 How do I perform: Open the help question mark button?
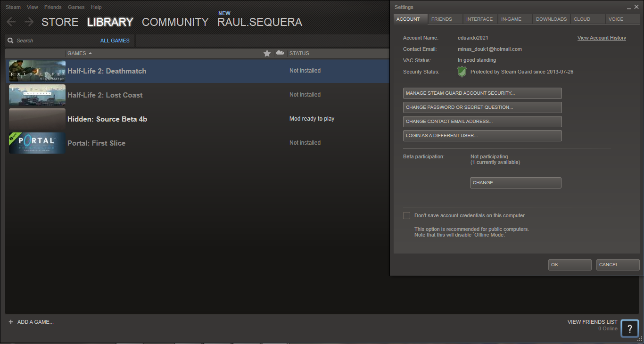coord(629,328)
